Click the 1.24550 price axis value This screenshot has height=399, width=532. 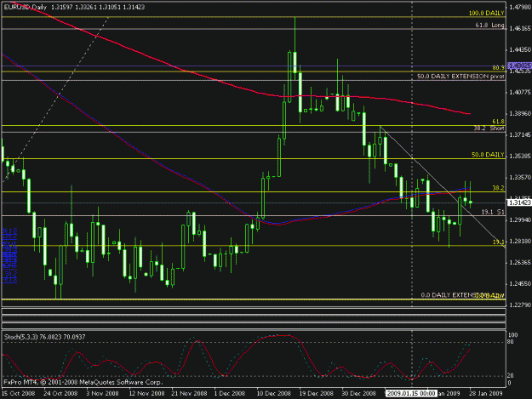tap(520, 284)
